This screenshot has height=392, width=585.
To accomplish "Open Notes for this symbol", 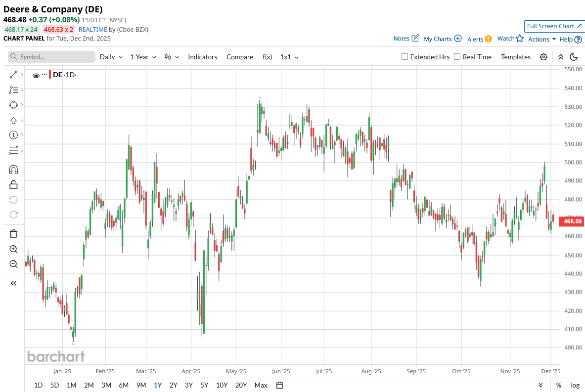I will click(x=406, y=38).
